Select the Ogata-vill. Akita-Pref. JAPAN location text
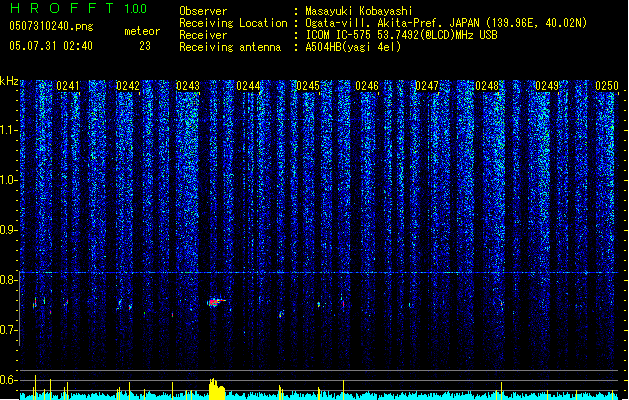Screen dimensions: 629x400 pyautogui.click(x=446, y=23)
